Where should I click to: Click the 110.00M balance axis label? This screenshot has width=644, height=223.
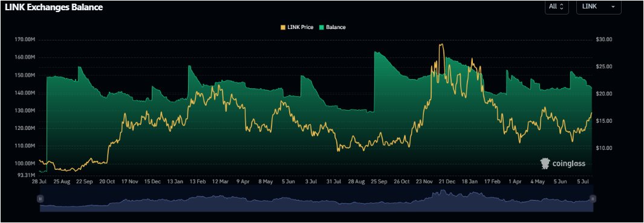pyautogui.click(x=25, y=146)
